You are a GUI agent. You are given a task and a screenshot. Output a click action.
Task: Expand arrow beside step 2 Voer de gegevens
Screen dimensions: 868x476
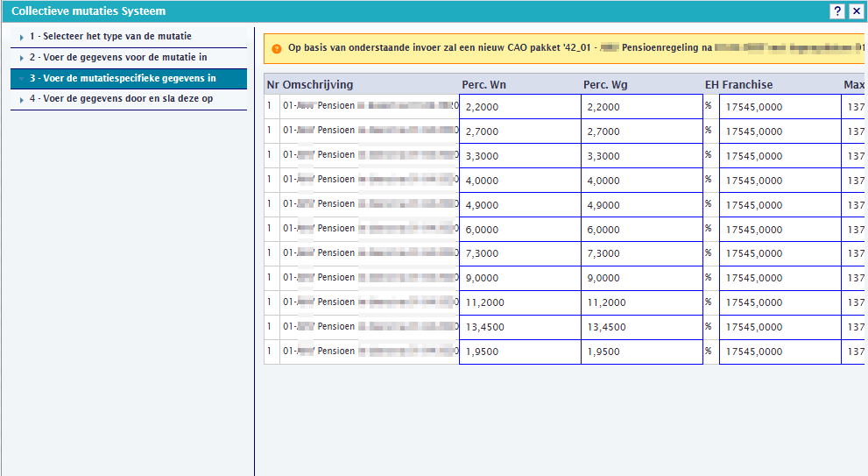coord(22,58)
